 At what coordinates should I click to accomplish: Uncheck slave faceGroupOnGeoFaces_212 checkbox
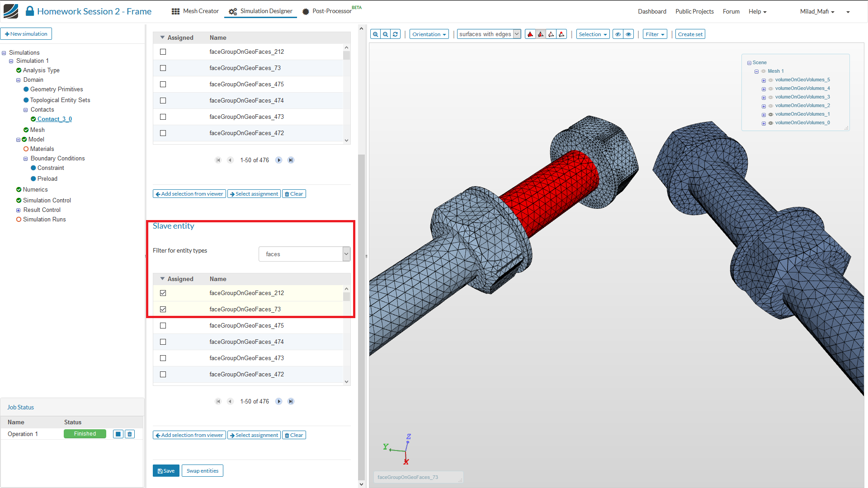click(x=163, y=293)
